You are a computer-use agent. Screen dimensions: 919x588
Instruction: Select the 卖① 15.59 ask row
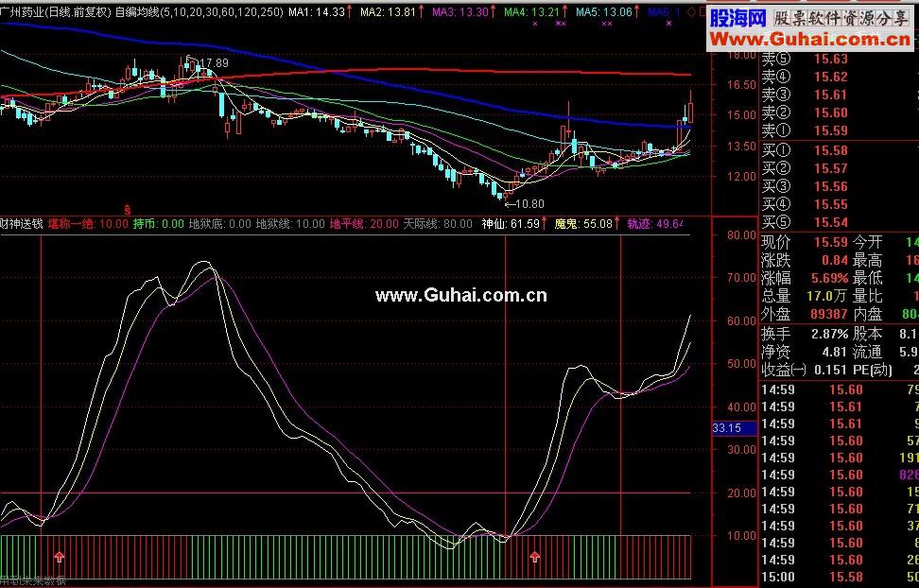tap(840, 130)
